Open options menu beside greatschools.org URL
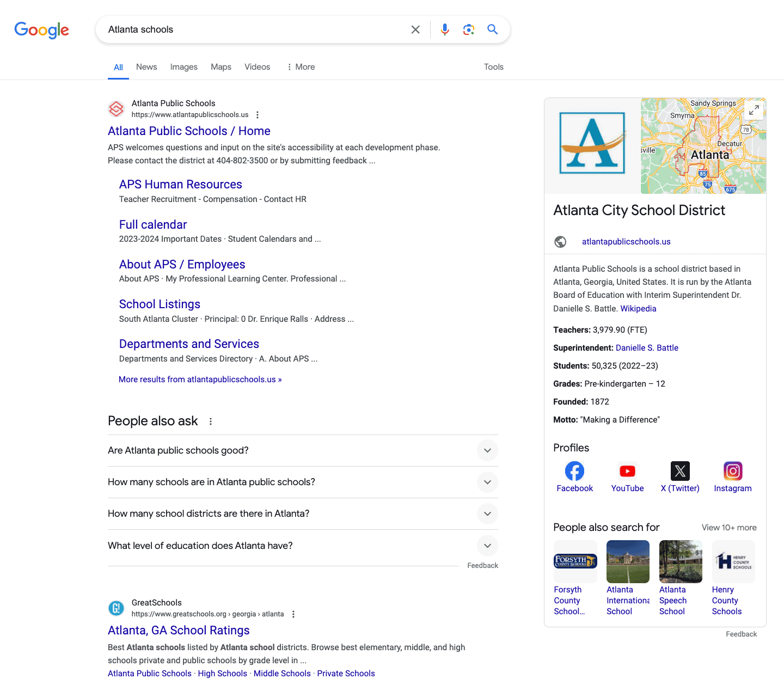This screenshot has height=697, width=784. pyautogui.click(x=293, y=614)
